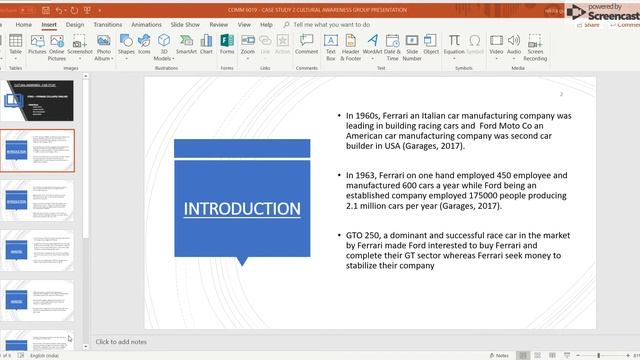Click the INTRODUCTION title text
640x360 pixels.
click(242, 209)
